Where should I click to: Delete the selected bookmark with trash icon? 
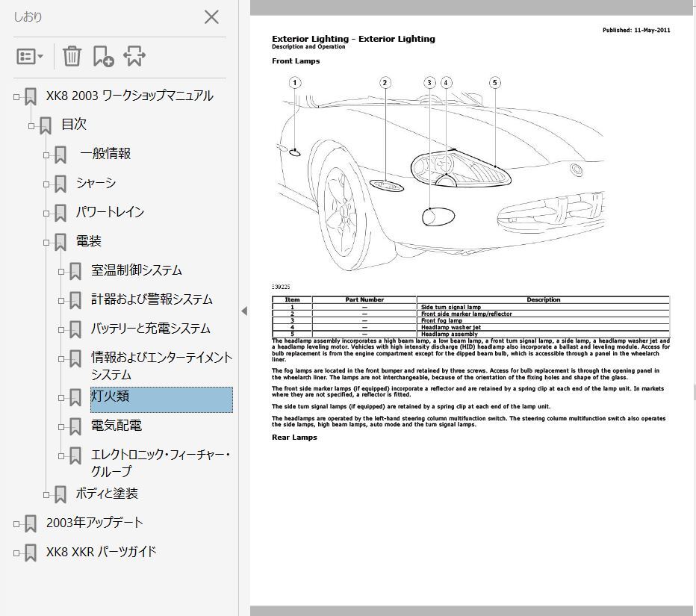tap(72, 56)
